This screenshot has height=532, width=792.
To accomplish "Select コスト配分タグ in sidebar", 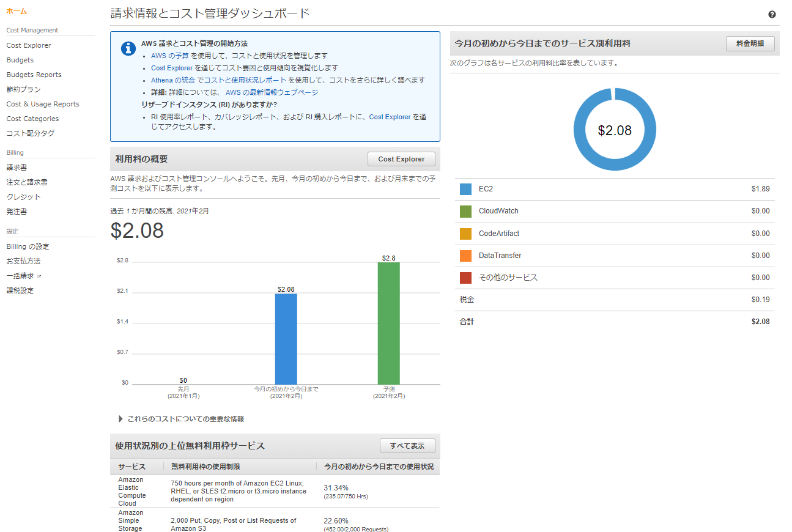I will point(31,133).
